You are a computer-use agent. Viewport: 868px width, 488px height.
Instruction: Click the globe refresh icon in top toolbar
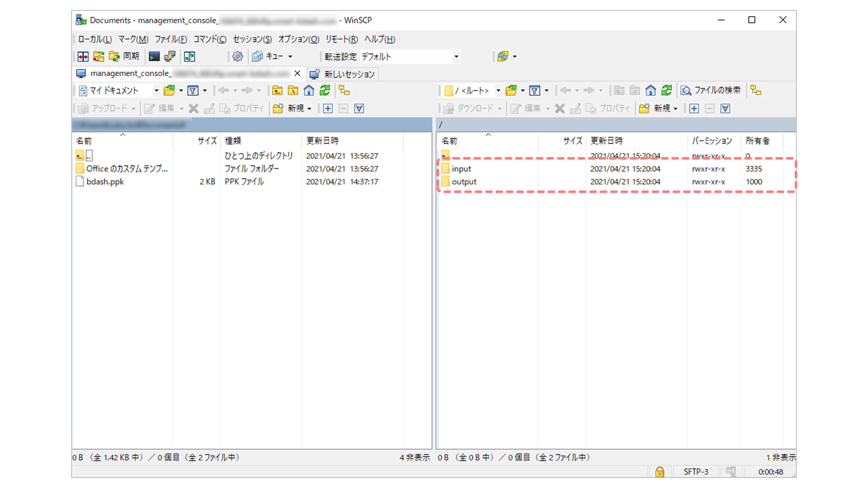click(x=503, y=56)
